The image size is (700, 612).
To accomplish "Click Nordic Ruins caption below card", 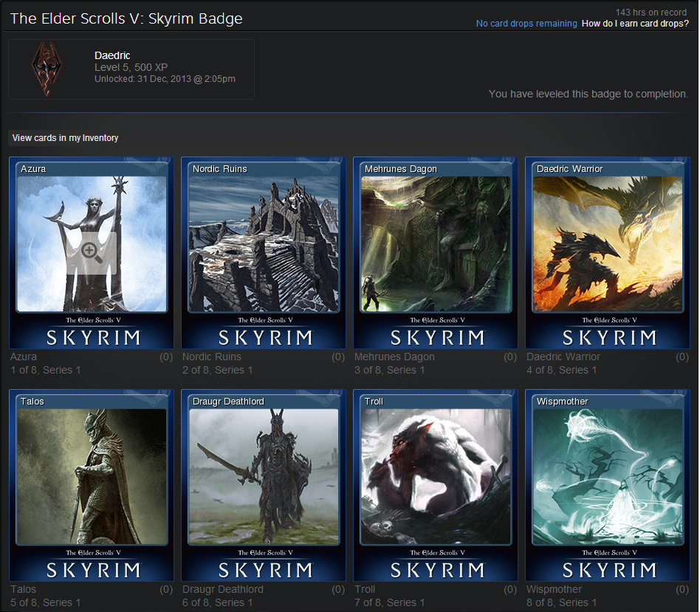I will point(212,357).
